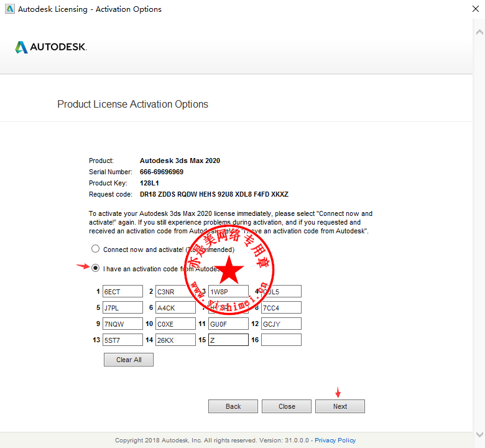Viewport: 485px width, 448px height.
Task: Click activation code field 8 containing 7CC4
Action: [281, 307]
